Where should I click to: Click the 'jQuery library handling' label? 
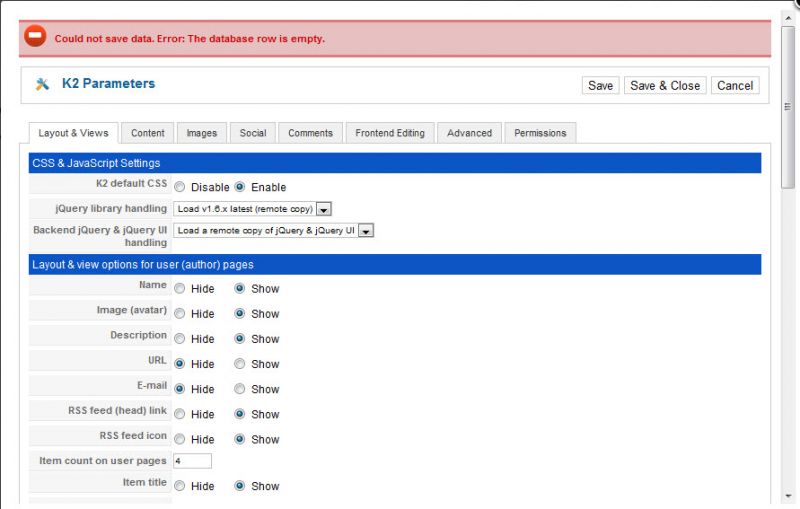pos(111,209)
